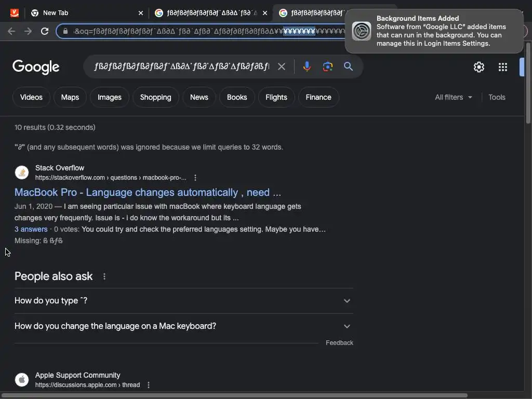Filter results by News
The image size is (532, 399).
[199, 97]
